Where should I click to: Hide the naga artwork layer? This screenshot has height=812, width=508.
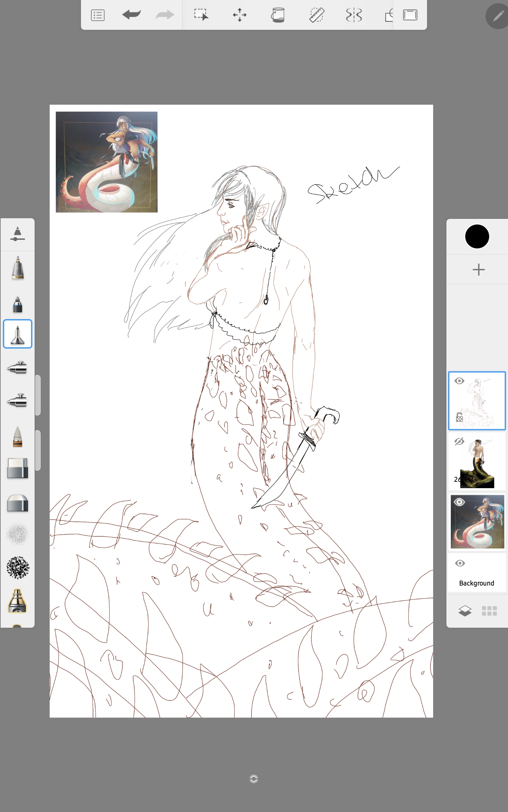[x=459, y=502]
